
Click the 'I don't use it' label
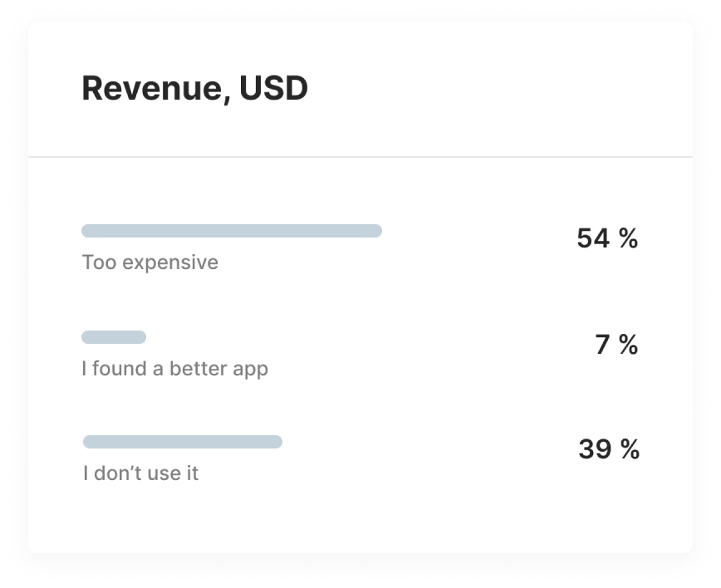coord(140,473)
